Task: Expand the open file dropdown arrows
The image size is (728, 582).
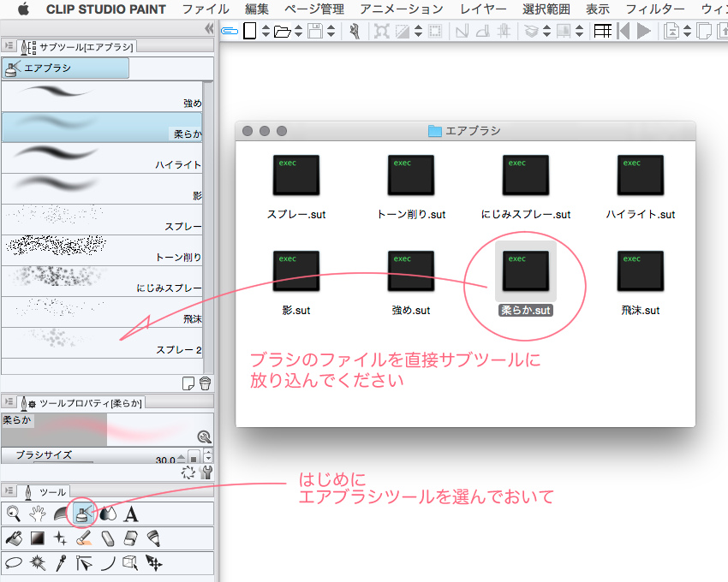Action: pyautogui.click(x=298, y=32)
